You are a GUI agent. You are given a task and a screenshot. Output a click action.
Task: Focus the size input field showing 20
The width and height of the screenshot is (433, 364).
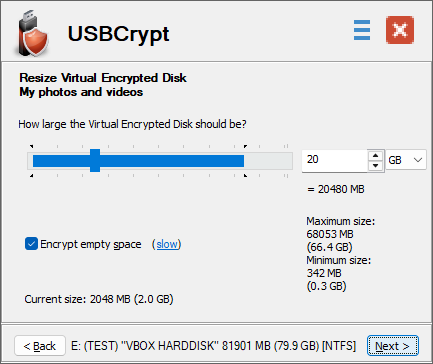[x=335, y=160]
